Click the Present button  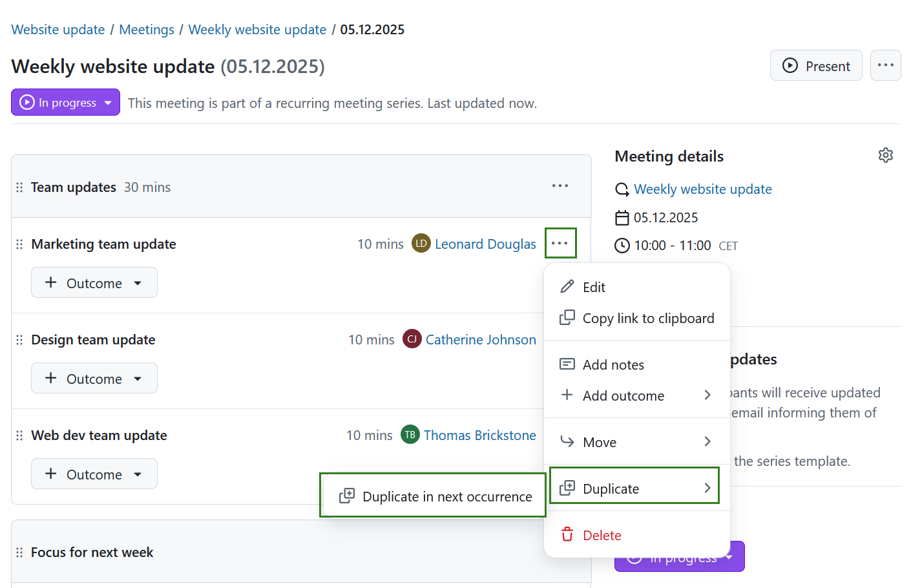click(815, 65)
